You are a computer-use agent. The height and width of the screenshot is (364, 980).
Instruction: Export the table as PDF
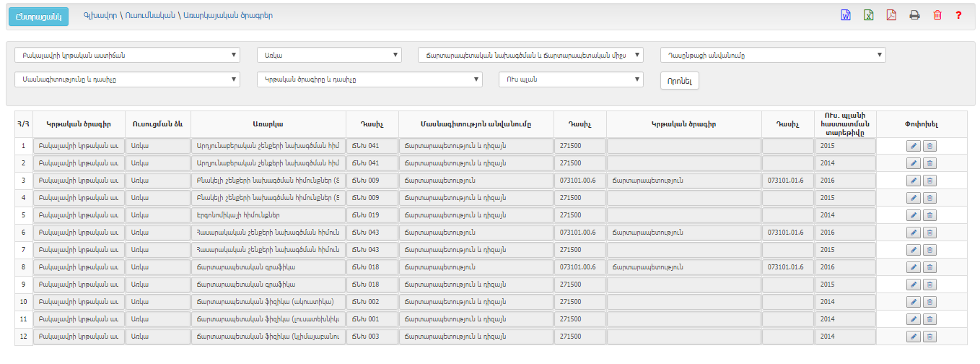point(891,15)
